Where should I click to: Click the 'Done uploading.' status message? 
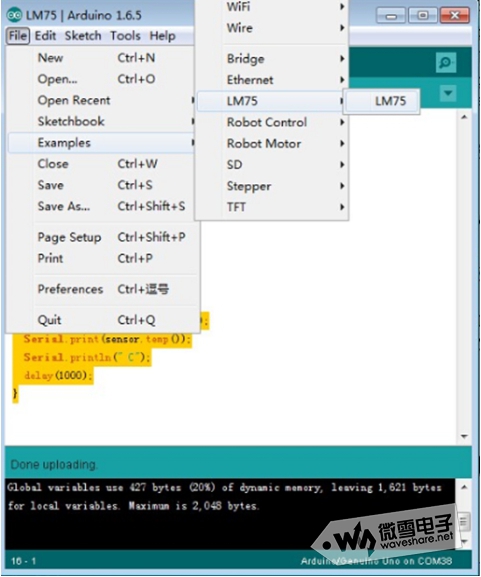pos(54,465)
